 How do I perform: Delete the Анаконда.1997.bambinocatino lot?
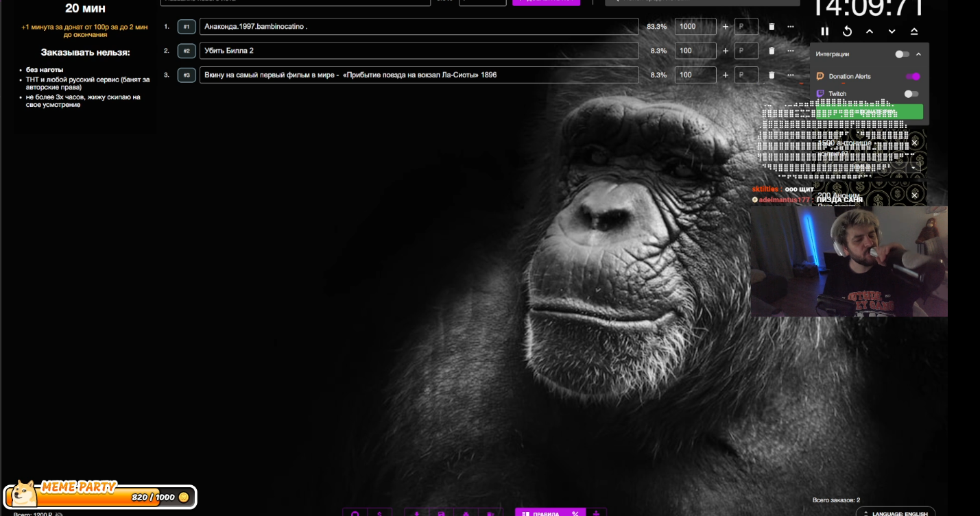[772, 27]
